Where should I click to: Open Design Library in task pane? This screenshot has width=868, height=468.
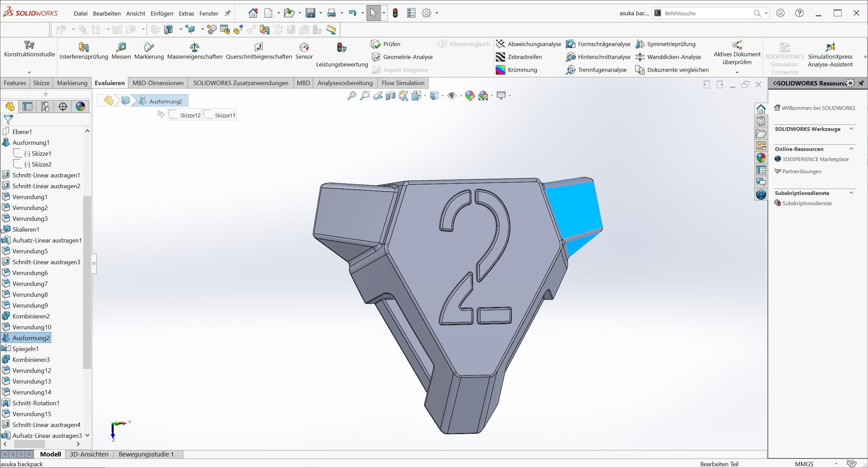[x=761, y=121]
